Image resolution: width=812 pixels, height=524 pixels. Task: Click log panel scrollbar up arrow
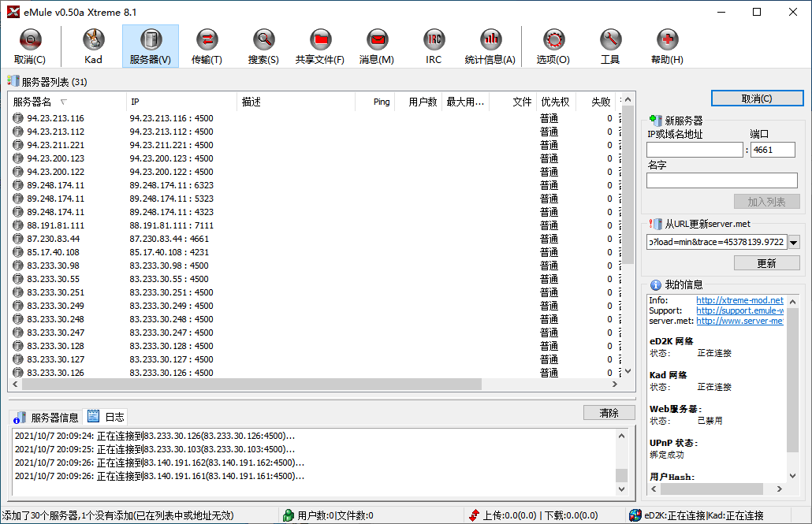621,436
